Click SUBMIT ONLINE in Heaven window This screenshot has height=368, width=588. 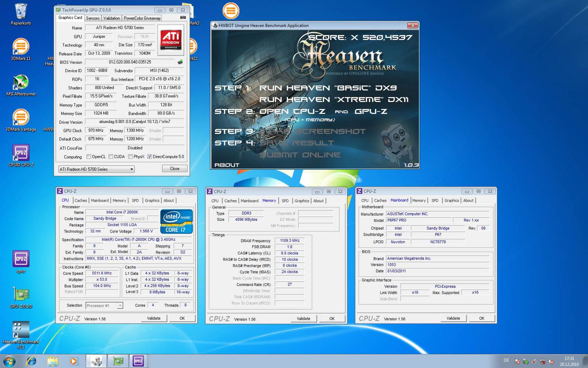pos(300,155)
